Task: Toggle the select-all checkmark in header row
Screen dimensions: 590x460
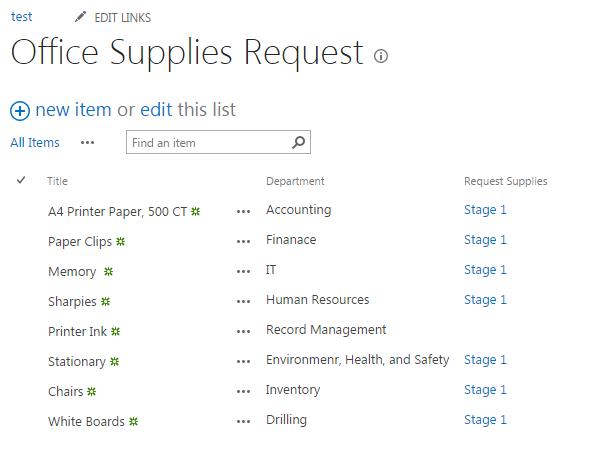Action: (x=21, y=180)
